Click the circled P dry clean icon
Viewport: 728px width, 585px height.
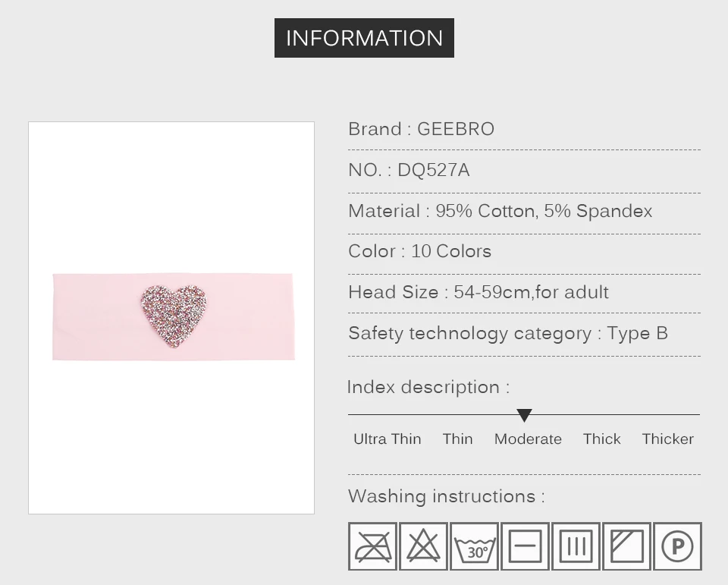pos(677,546)
